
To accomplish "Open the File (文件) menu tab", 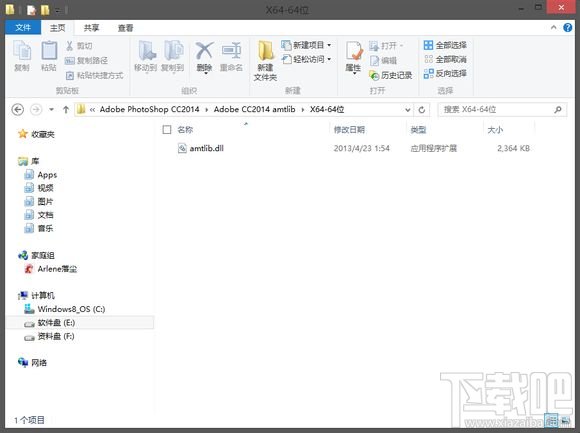I will (23, 27).
